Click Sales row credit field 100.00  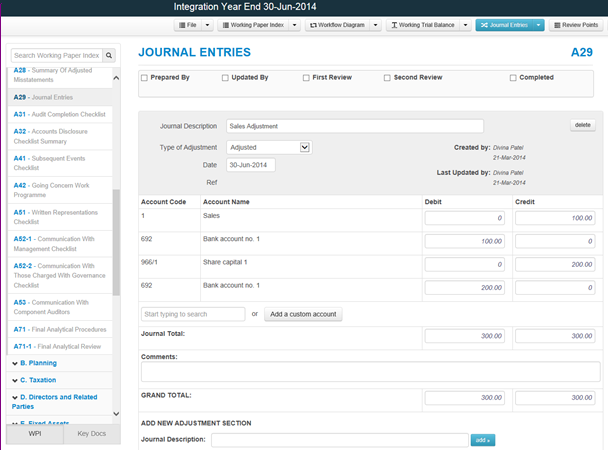(x=555, y=218)
